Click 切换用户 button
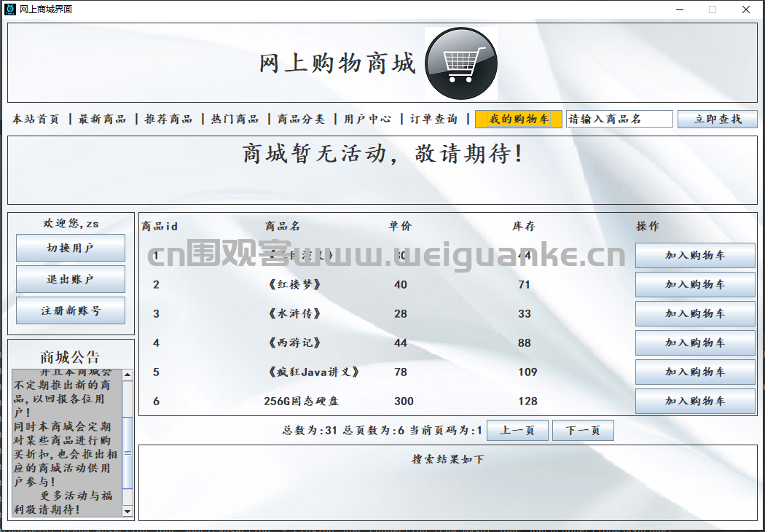This screenshot has height=532, width=765. click(71, 248)
